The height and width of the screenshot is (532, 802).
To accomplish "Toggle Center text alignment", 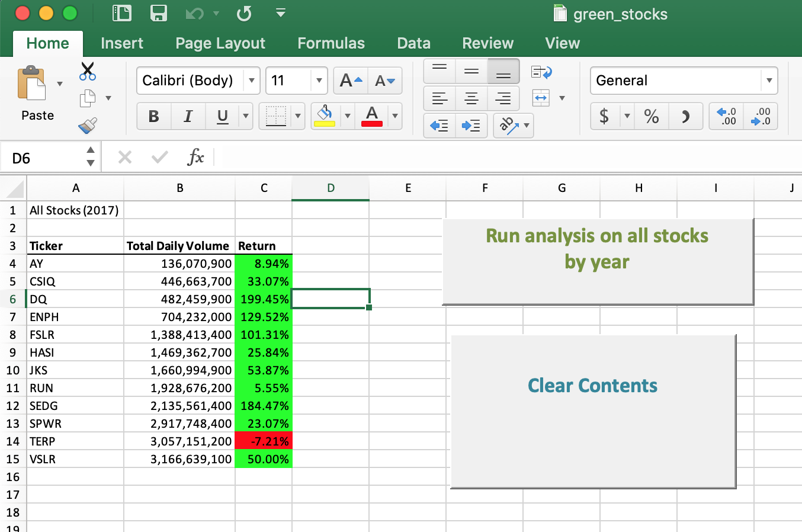I will click(x=471, y=98).
